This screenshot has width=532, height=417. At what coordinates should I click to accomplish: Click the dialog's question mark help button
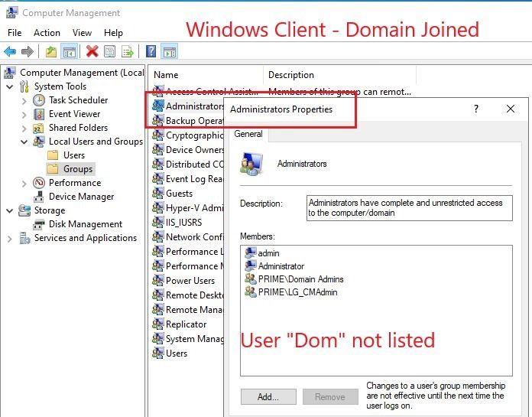coord(476,109)
